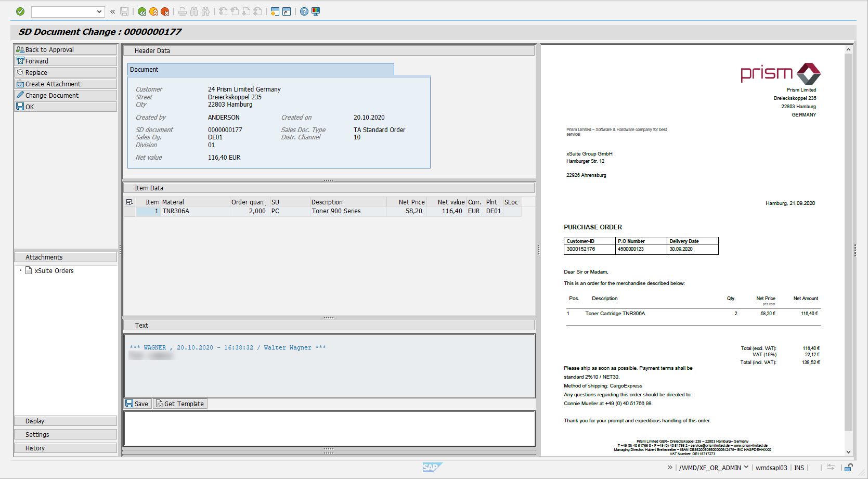Click the lock icon in status bar

pyautogui.click(x=849, y=468)
